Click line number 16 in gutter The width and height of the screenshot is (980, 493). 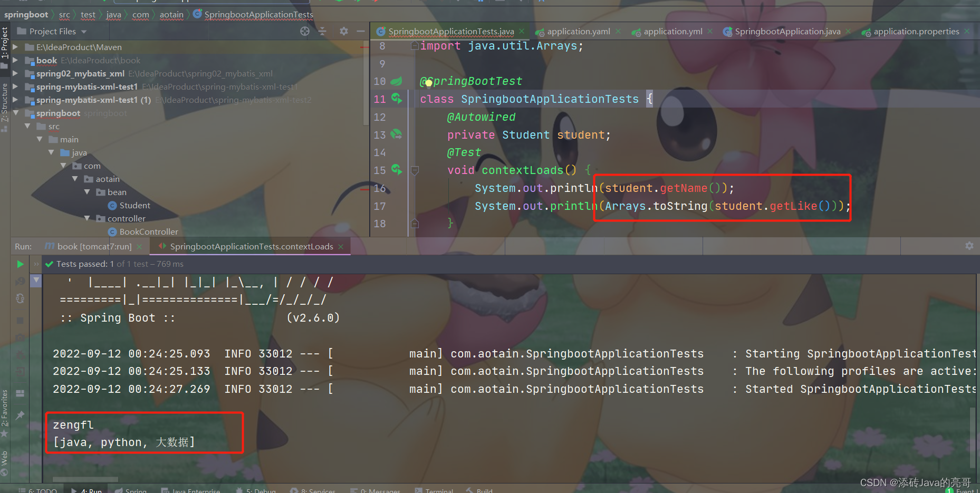coord(380,188)
